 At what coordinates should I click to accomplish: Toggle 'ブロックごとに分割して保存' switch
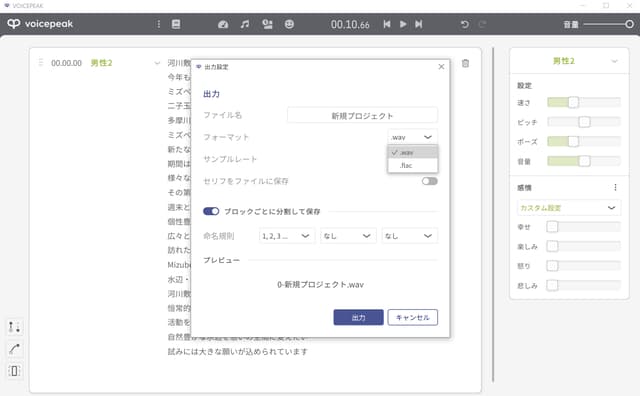211,211
